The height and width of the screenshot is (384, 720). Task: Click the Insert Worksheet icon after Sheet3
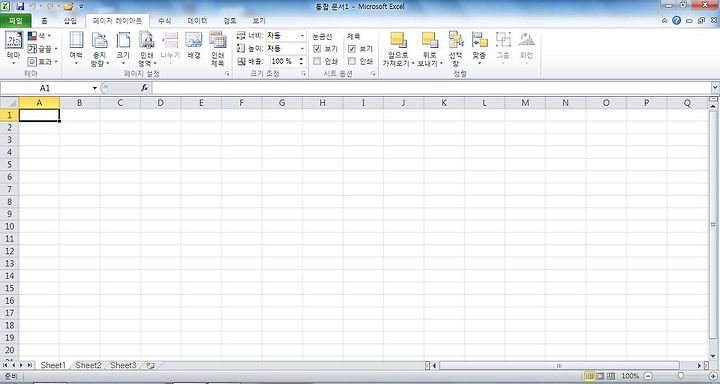coord(150,366)
